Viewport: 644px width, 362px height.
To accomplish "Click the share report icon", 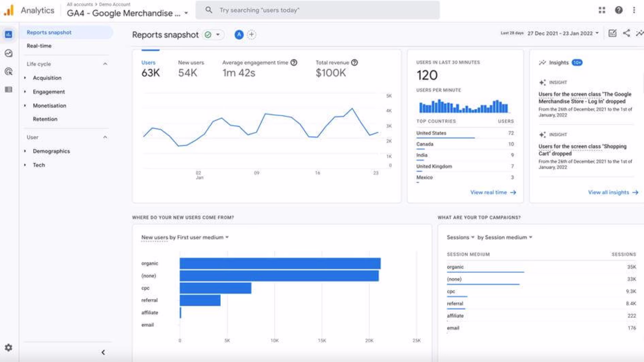I will pos(626,33).
